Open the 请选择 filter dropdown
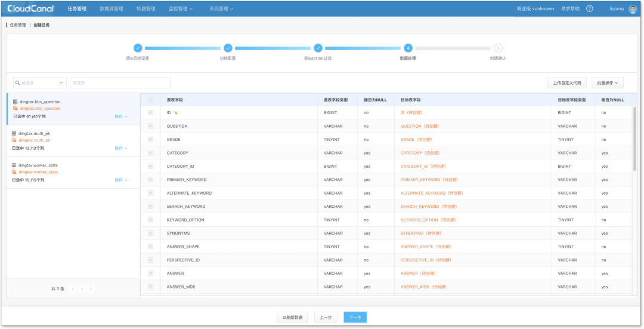644x329 pixels. pos(40,83)
